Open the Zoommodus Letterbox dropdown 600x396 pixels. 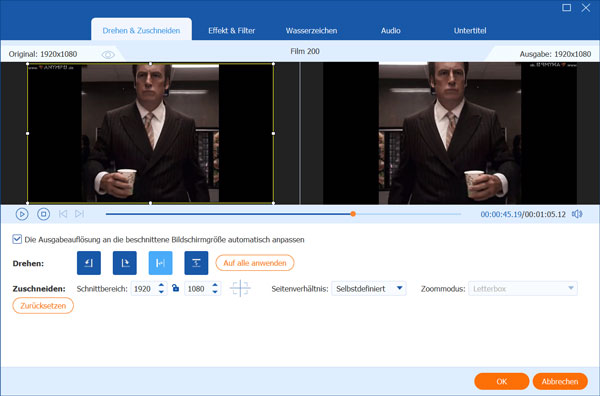[x=523, y=288]
